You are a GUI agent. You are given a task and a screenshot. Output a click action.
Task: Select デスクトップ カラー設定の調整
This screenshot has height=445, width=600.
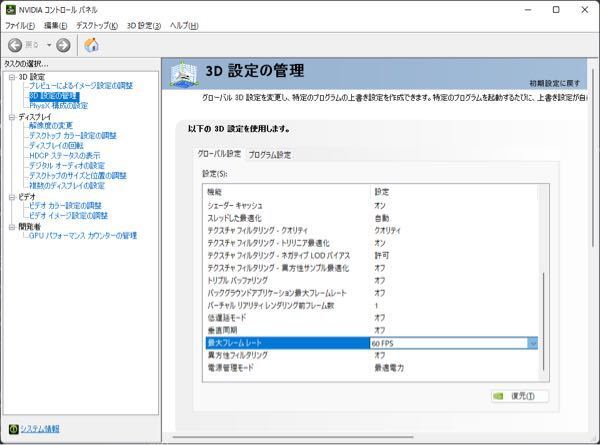point(73,135)
